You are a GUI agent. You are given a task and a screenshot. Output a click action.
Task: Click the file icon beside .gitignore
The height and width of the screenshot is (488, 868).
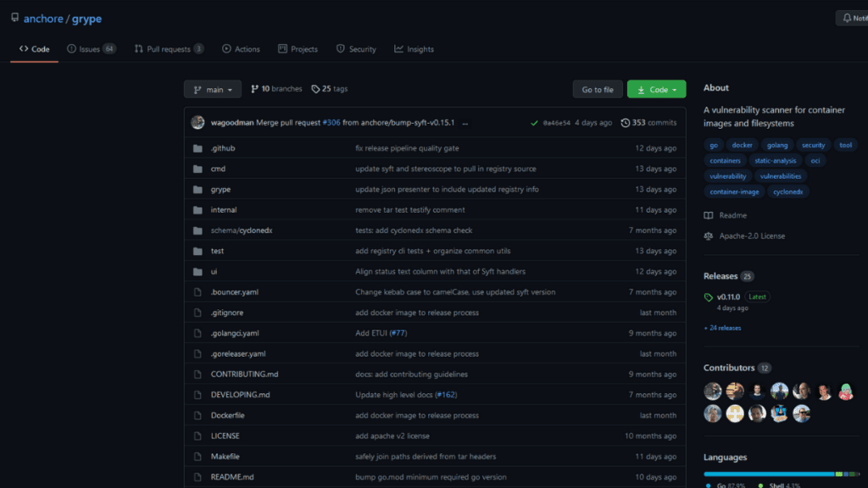(198, 313)
